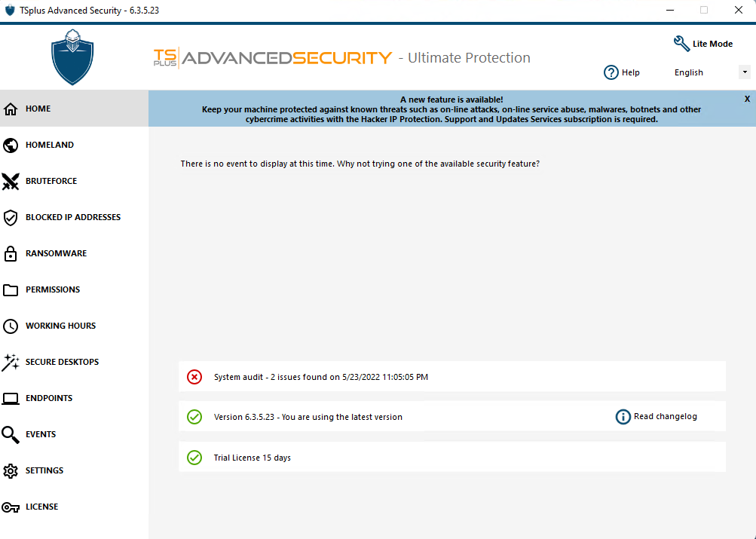Click the no event to display message
This screenshot has height=539, width=756.
(360, 164)
